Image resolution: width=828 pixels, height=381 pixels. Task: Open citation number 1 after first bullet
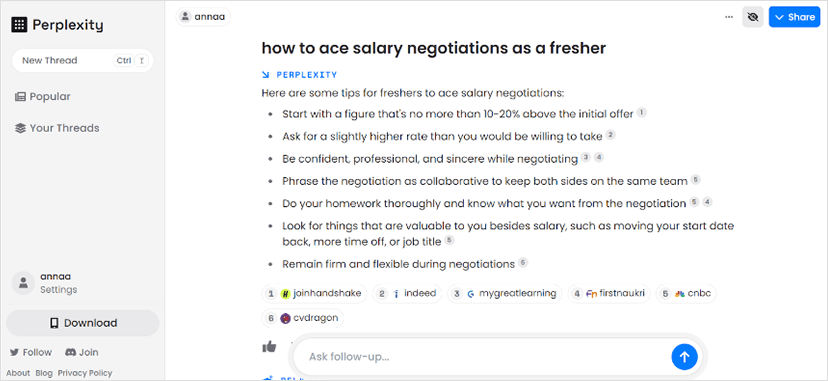pyautogui.click(x=641, y=112)
